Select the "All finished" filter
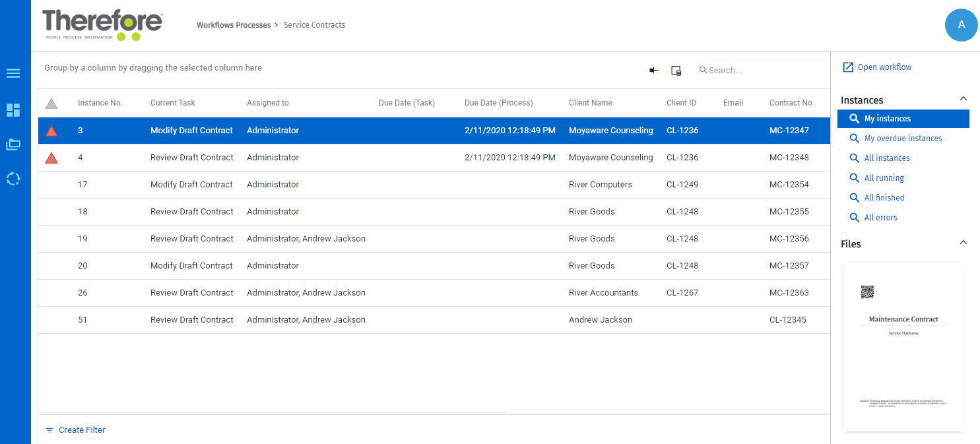The height and width of the screenshot is (444, 980). point(884,198)
